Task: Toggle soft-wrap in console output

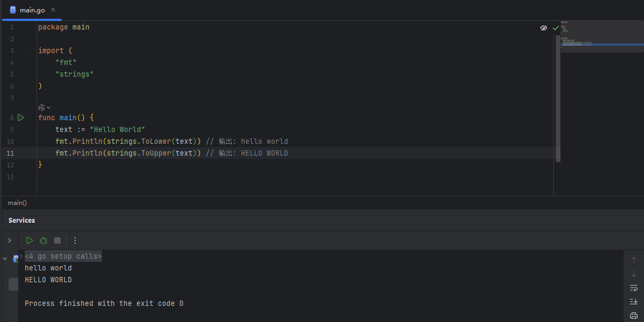Action: point(634,288)
